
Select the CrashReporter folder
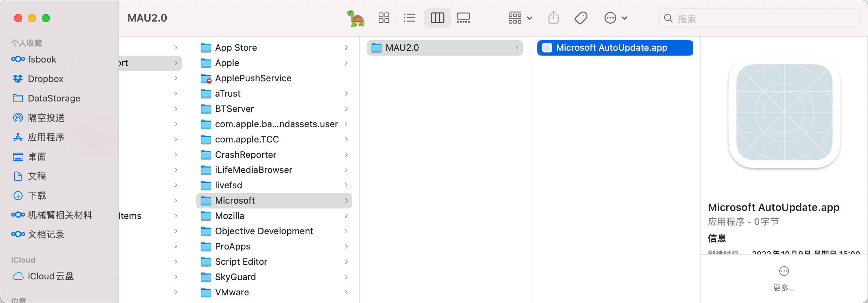tap(274, 155)
